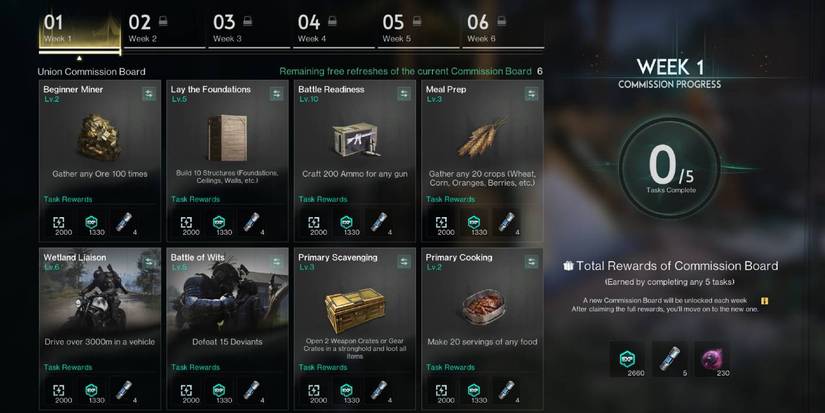Refresh the Battle Readiness commission
This screenshot has height=413, width=825.
[x=404, y=94]
